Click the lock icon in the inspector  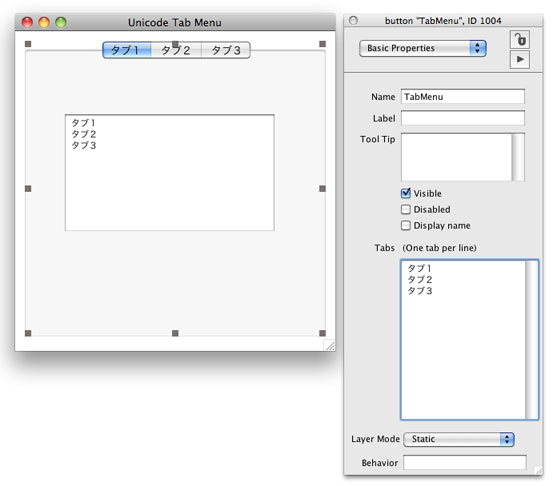pos(520,39)
